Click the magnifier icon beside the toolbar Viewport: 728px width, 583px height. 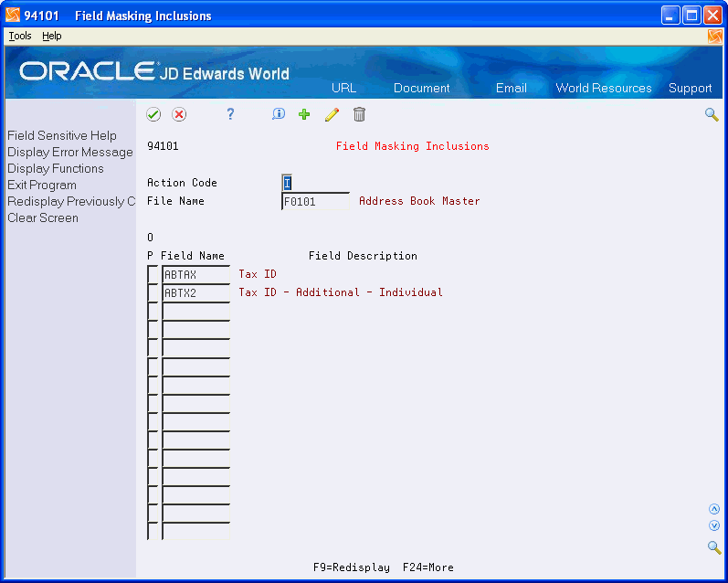[x=712, y=114]
